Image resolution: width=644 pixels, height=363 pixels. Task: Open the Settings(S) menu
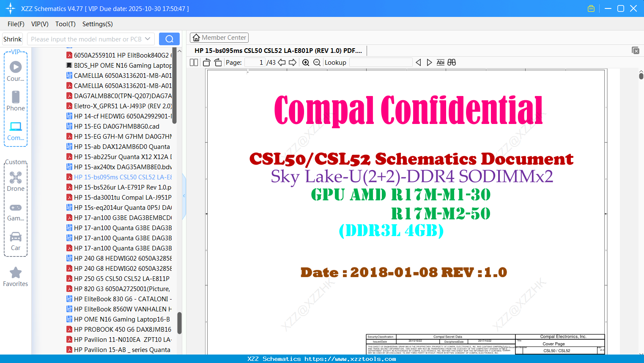pyautogui.click(x=98, y=24)
